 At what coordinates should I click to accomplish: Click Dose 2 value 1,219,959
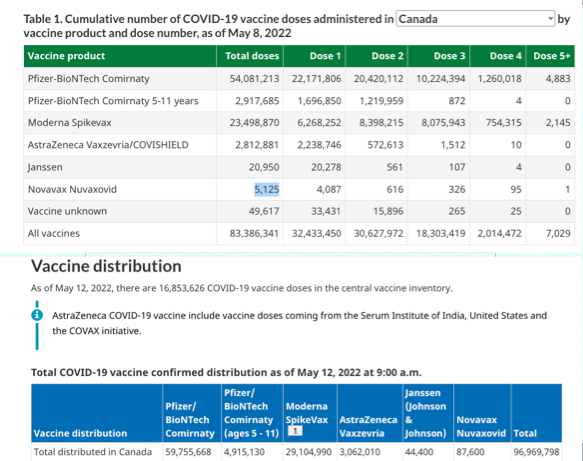pos(381,101)
